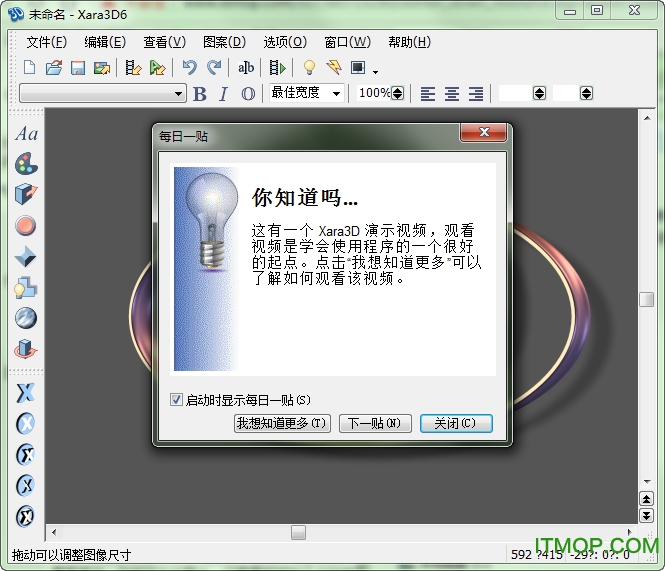Viewport: 665px width, 571px height.
Task: Click the export picture icon
Action: [102, 67]
